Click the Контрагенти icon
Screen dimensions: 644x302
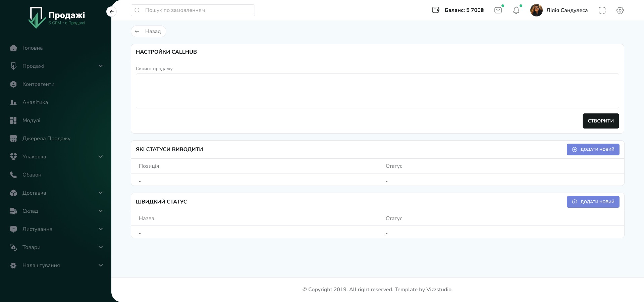(13, 84)
